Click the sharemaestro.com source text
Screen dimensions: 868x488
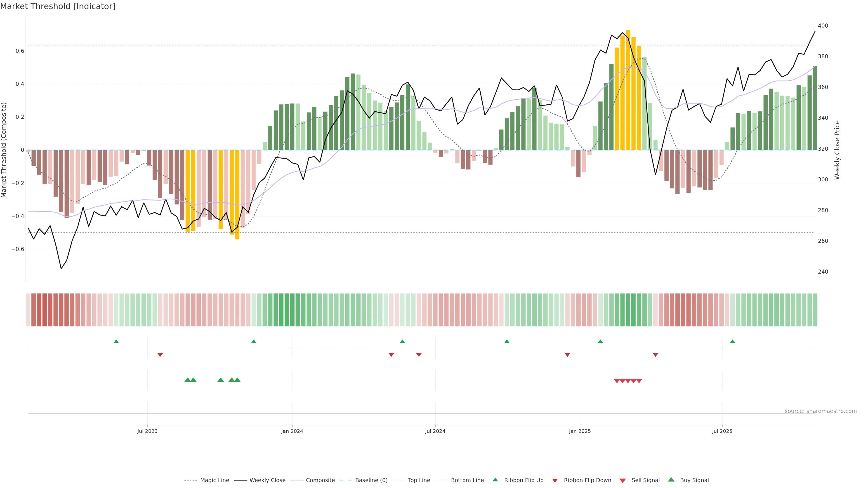pyautogui.click(x=821, y=411)
